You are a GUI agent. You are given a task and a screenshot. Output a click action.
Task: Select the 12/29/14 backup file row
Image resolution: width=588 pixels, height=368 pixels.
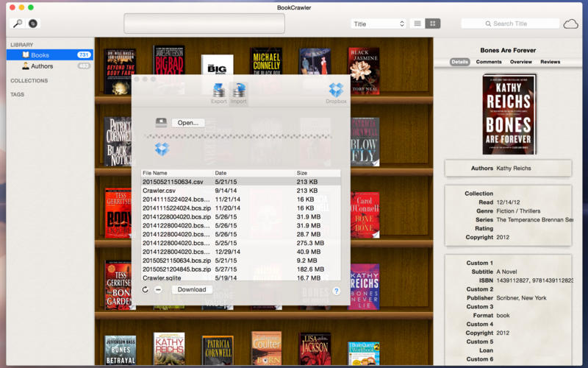click(241, 252)
